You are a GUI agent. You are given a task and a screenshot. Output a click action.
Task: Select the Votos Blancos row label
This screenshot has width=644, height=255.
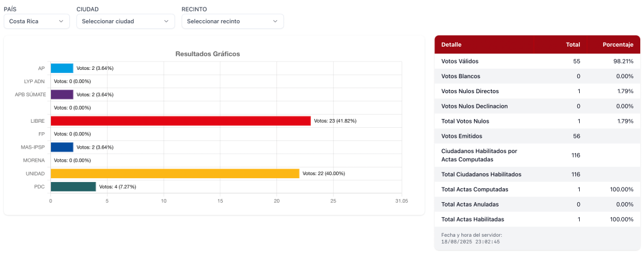[x=461, y=76]
